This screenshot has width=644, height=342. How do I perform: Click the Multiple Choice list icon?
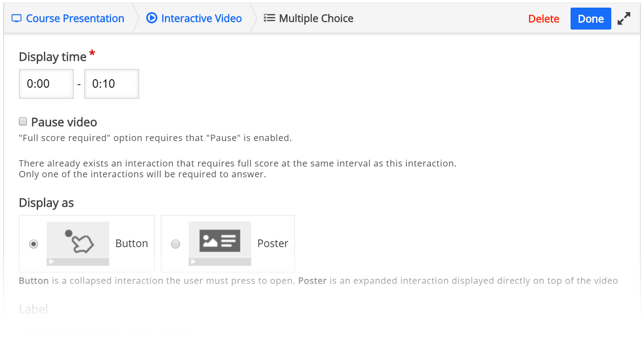(269, 18)
